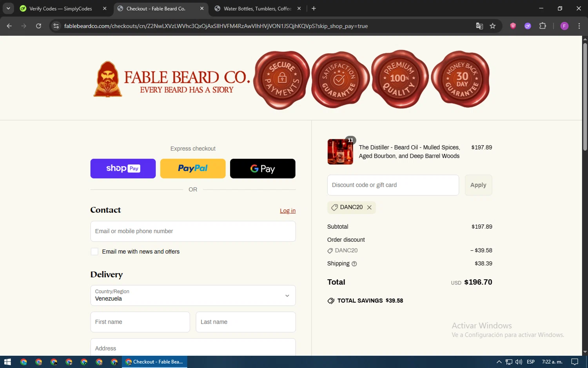Focus the Discount code or gift card field

click(393, 185)
